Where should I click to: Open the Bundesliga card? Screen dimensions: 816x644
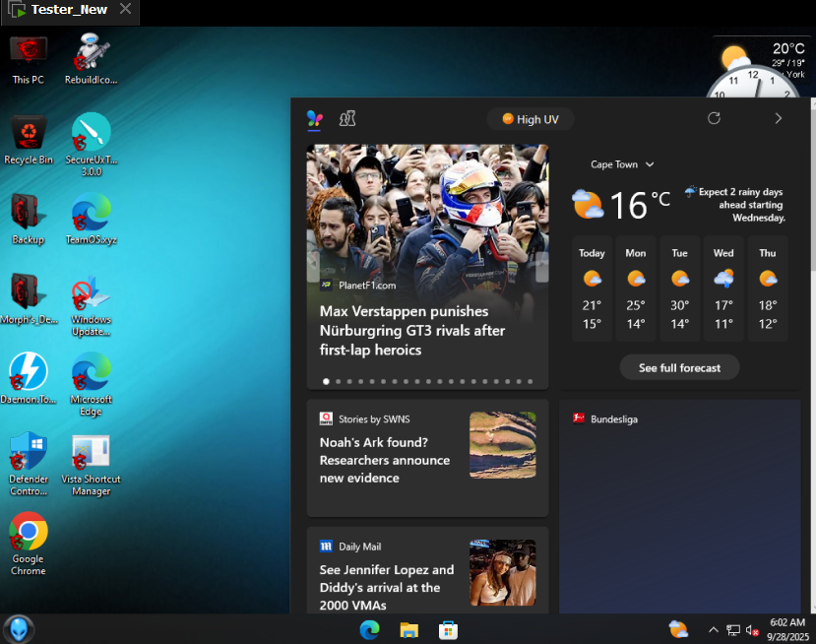679,506
